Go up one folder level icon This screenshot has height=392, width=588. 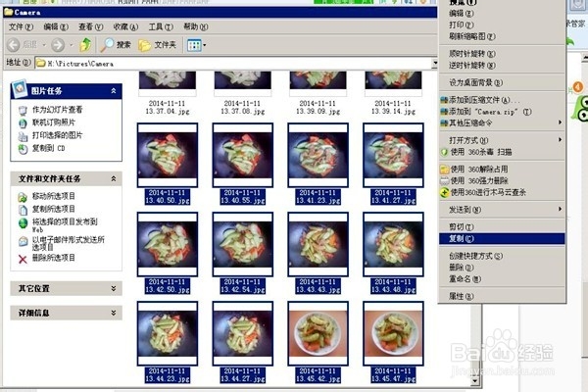[85, 45]
